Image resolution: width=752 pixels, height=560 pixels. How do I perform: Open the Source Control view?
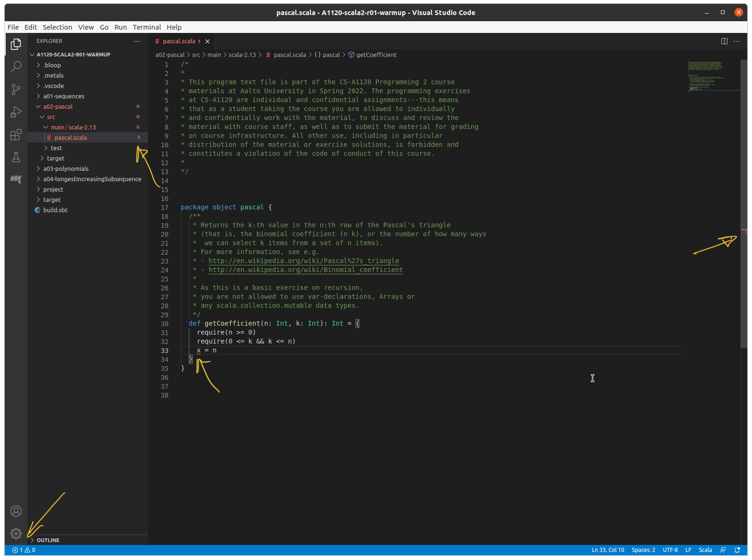click(x=16, y=89)
